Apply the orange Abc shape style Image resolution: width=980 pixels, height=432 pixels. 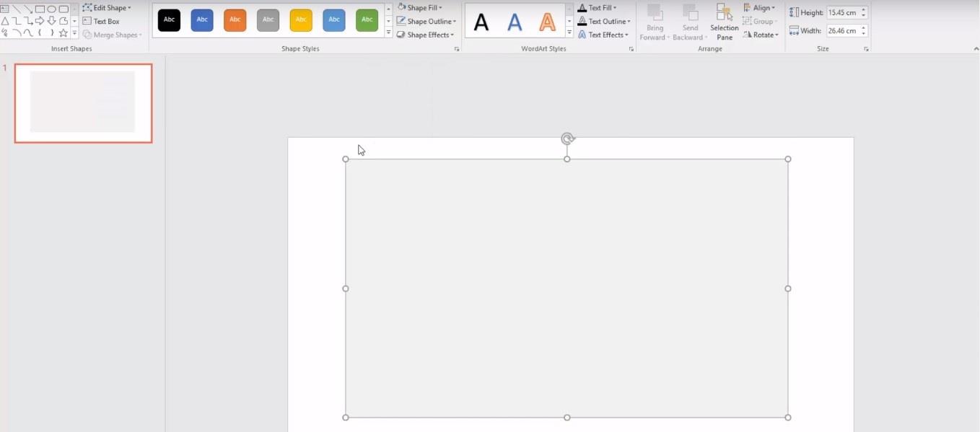[235, 20]
